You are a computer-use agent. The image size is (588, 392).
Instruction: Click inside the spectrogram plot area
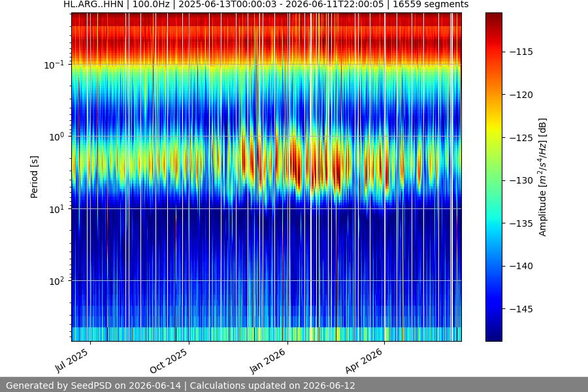click(x=267, y=177)
